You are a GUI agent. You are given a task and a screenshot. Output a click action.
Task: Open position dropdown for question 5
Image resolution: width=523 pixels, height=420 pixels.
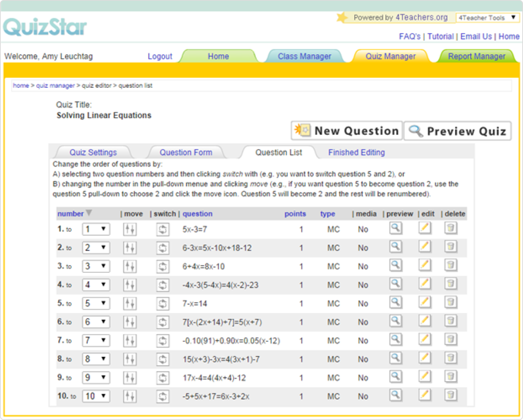pyautogui.click(x=96, y=303)
